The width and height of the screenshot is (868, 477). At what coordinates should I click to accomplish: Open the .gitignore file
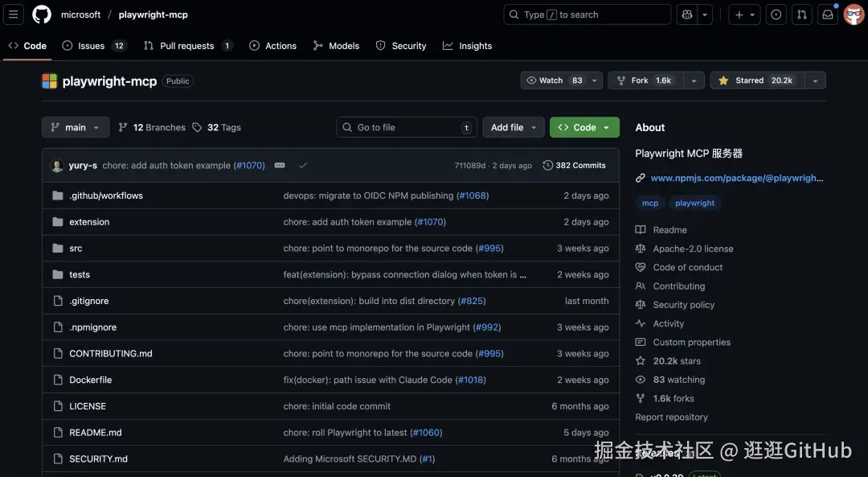89,301
